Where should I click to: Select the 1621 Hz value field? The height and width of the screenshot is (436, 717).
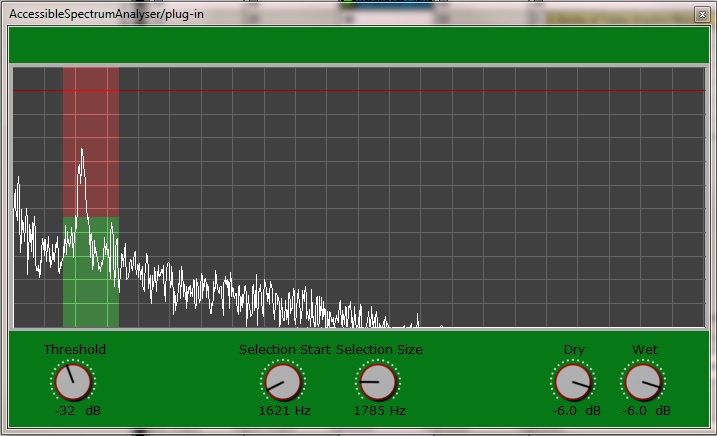[283, 410]
